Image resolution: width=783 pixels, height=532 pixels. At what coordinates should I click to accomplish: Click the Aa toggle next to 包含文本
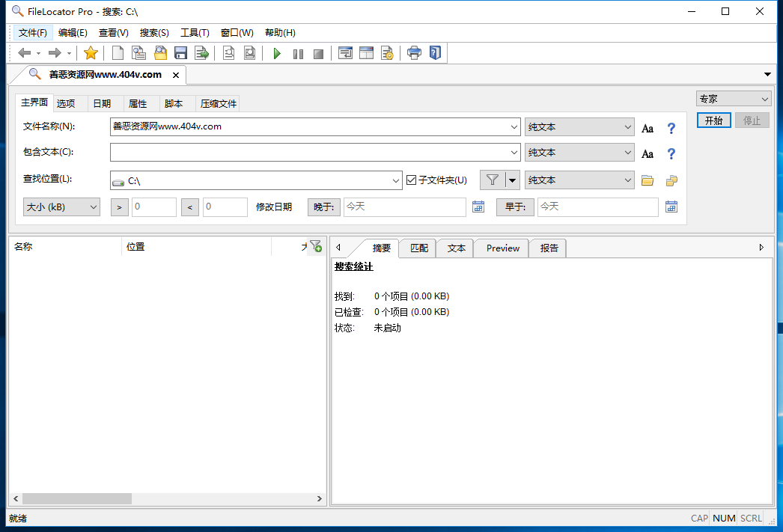coord(647,153)
